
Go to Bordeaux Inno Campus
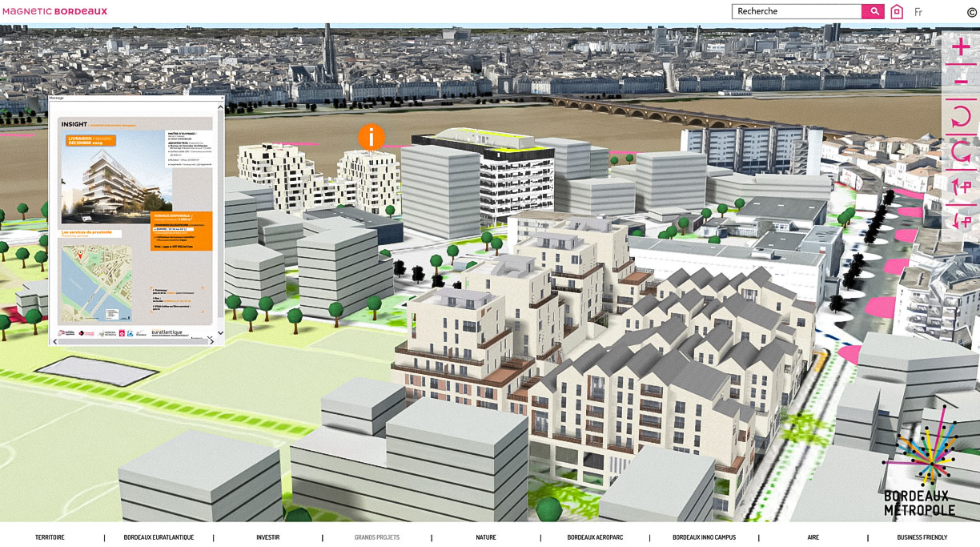point(704,537)
